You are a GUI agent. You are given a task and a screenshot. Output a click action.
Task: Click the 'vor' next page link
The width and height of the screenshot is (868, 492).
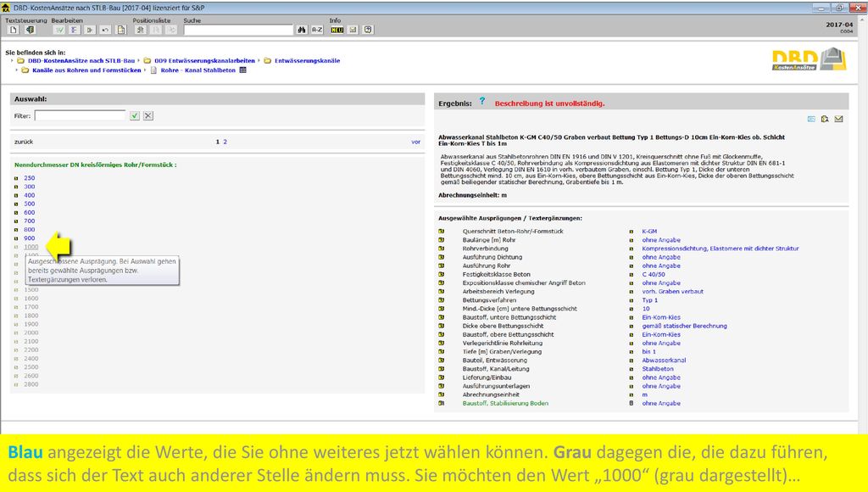coord(415,142)
